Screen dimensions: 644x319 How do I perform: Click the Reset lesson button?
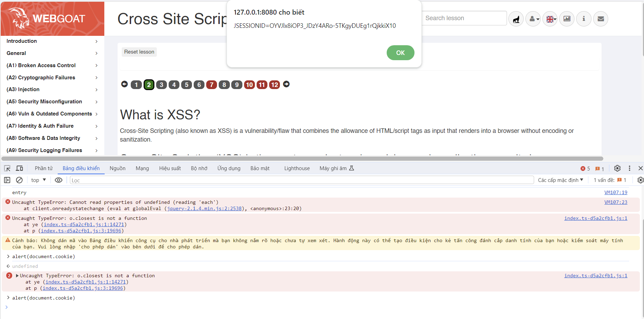[x=139, y=52]
